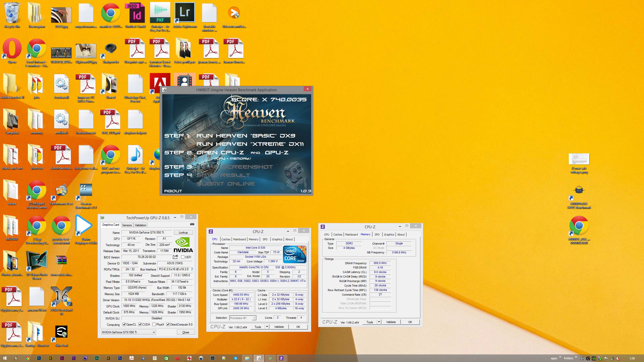The height and width of the screenshot is (362, 644).
Task: Toggle the CUDA checkbox in GPU-Z
Action: pyautogui.click(x=140, y=325)
